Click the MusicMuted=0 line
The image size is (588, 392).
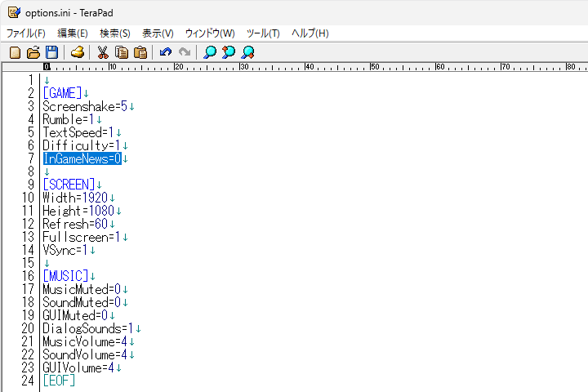(82, 289)
